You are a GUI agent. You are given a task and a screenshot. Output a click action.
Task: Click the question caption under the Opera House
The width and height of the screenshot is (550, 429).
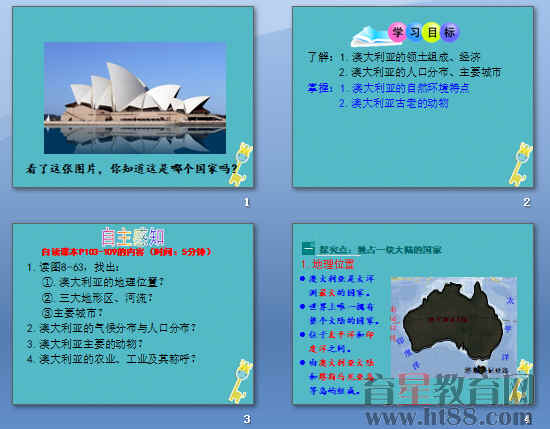coord(131,169)
